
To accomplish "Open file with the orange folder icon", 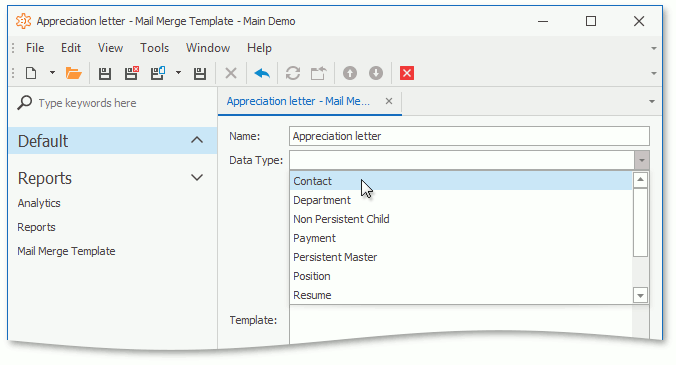I will pyautogui.click(x=74, y=73).
